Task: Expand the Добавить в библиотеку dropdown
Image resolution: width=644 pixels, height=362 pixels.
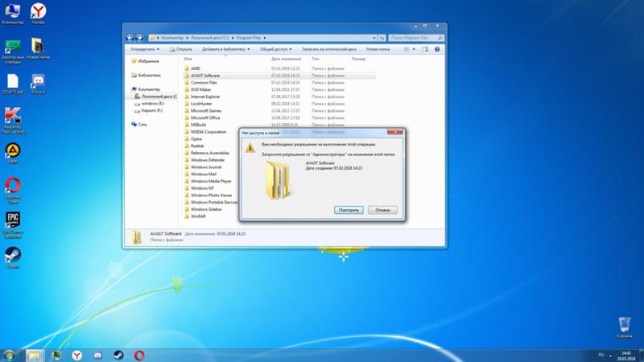Action: click(x=226, y=48)
